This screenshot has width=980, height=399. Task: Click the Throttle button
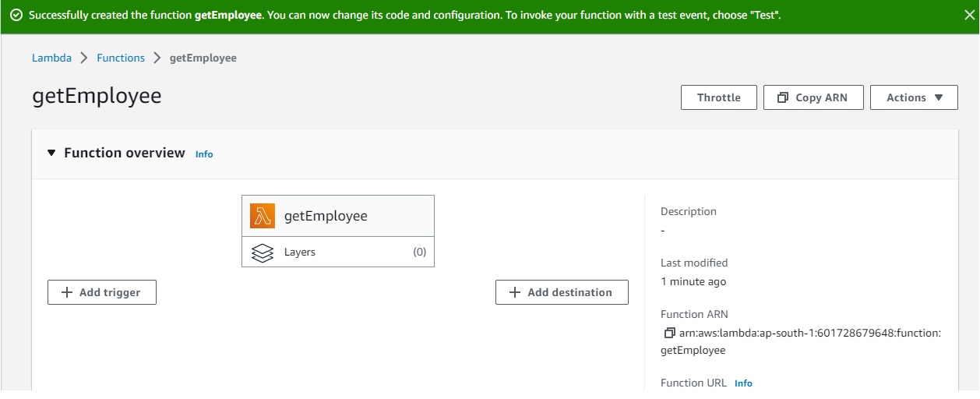tap(718, 97)
